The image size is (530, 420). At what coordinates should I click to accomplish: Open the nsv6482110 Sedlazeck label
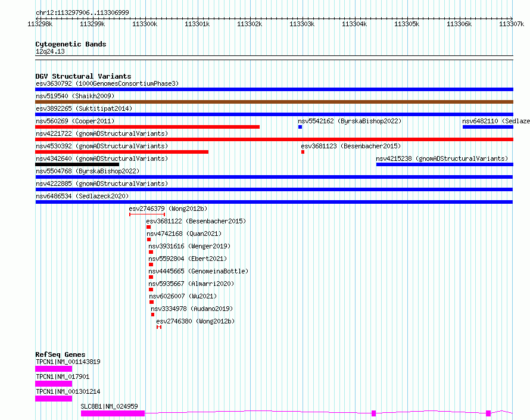coord(496,121)
